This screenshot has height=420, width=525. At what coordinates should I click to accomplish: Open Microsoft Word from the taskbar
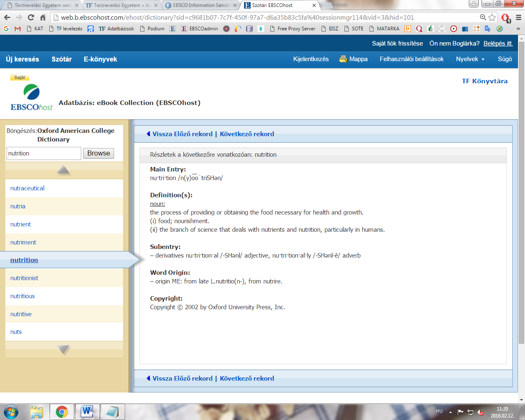(87, 412)
